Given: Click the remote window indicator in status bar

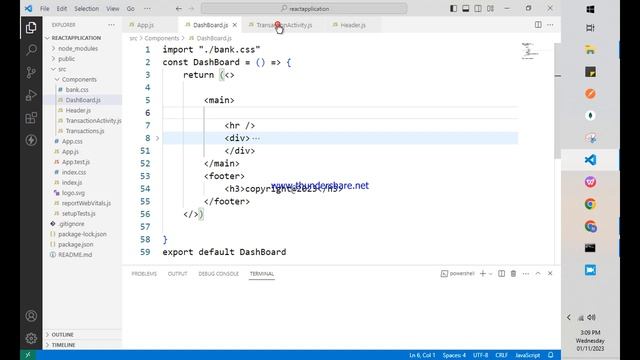Looking at the screenshot, I should click(28, 355).
